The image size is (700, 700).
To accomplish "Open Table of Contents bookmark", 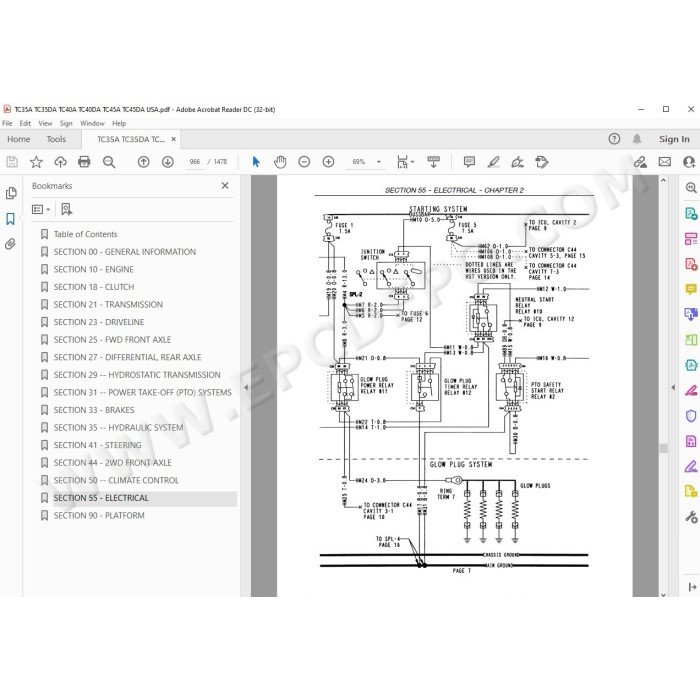I will coord(85,234).
